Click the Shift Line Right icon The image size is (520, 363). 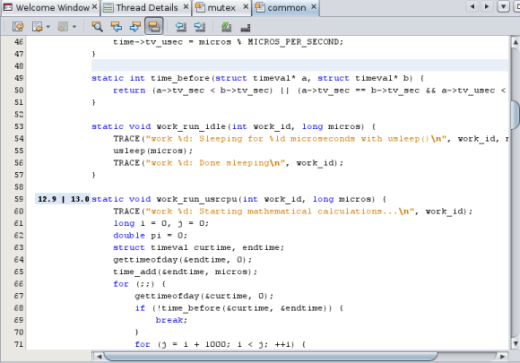pos(200,26)
